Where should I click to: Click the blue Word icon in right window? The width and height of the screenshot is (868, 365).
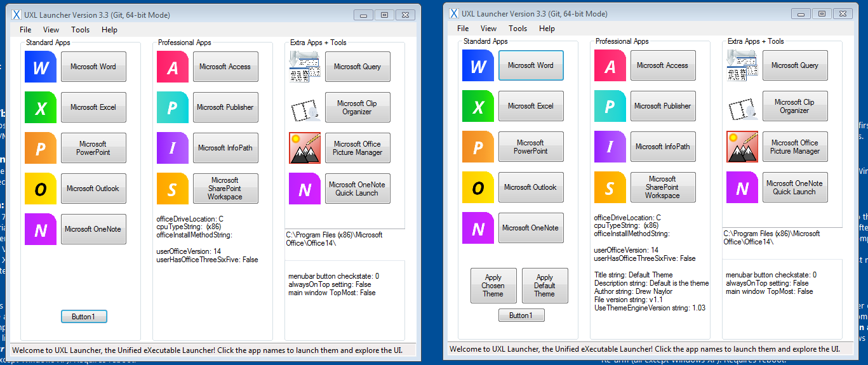478,65
